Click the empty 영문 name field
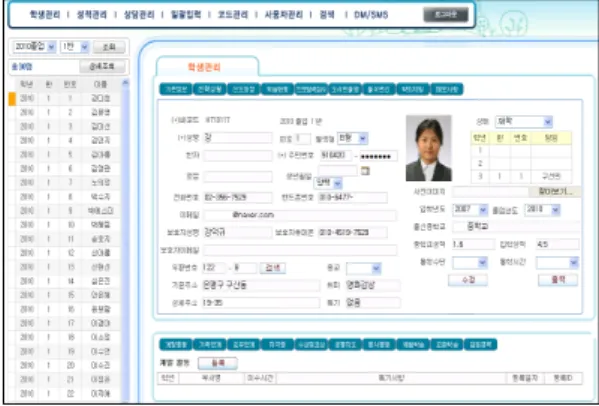 click(x=237, y=176)
